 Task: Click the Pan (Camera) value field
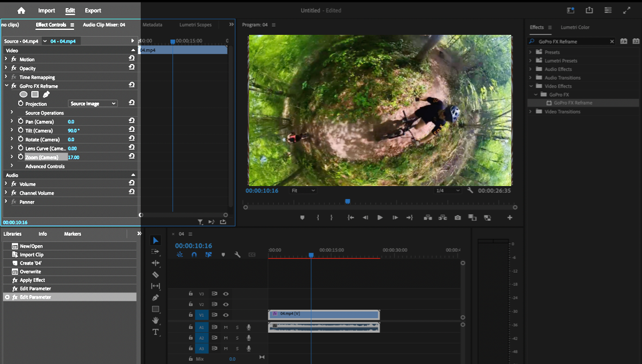71,122
